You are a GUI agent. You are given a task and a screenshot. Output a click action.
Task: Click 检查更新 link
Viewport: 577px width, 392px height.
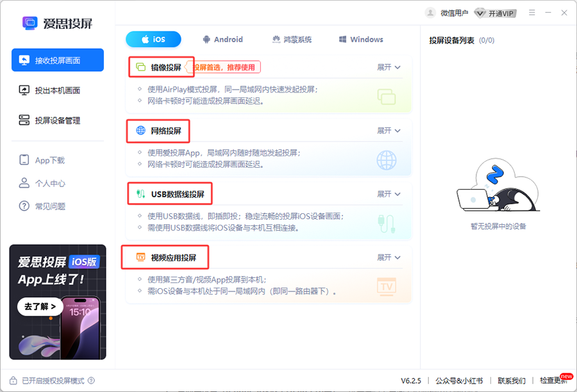[553, 380]
